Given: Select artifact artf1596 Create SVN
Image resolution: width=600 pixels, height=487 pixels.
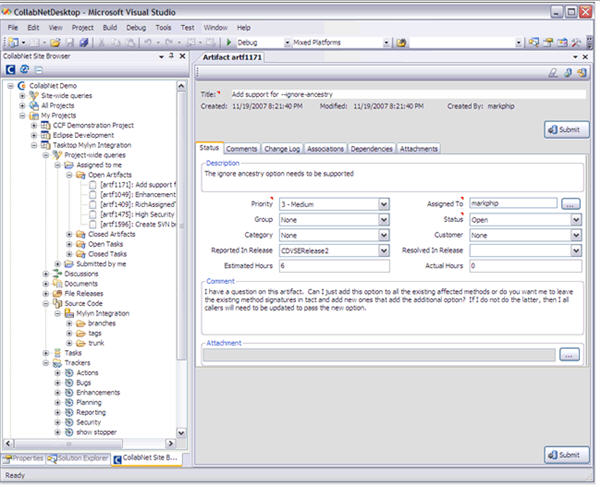Looking at the screenshot, I should coord(137,224).
